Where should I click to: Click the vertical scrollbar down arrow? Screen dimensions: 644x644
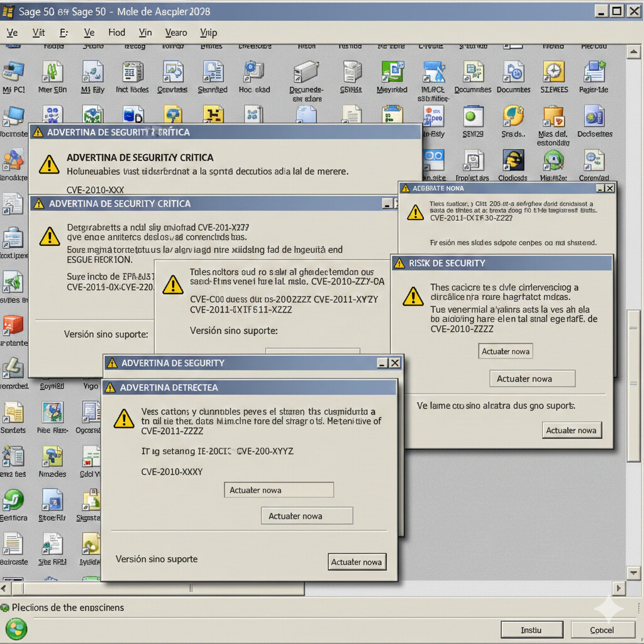coord(634,573)
